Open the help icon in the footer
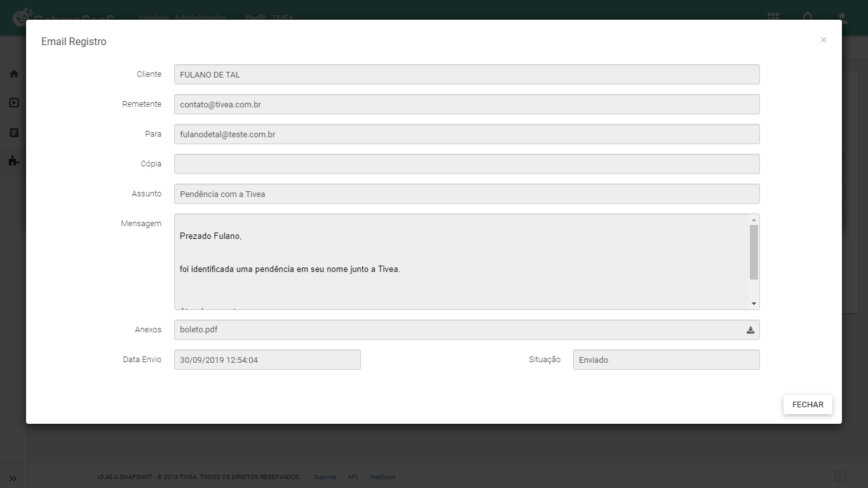 840,476
